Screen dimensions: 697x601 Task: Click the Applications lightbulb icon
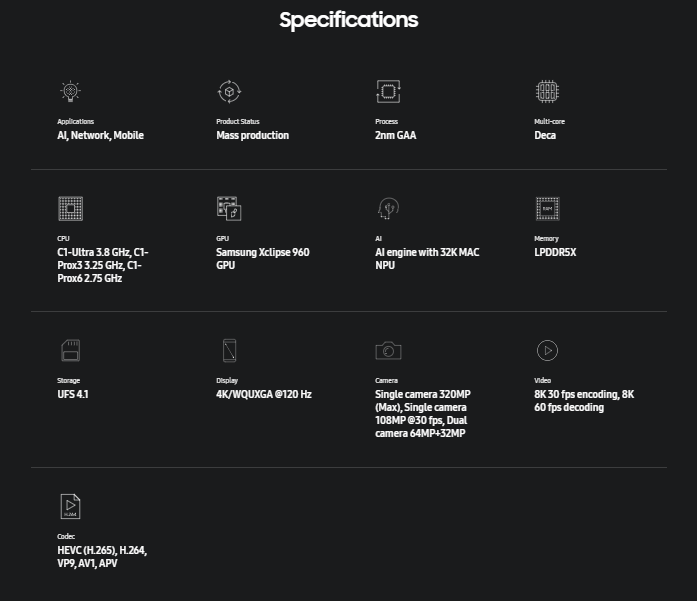[x=70, y=92]
